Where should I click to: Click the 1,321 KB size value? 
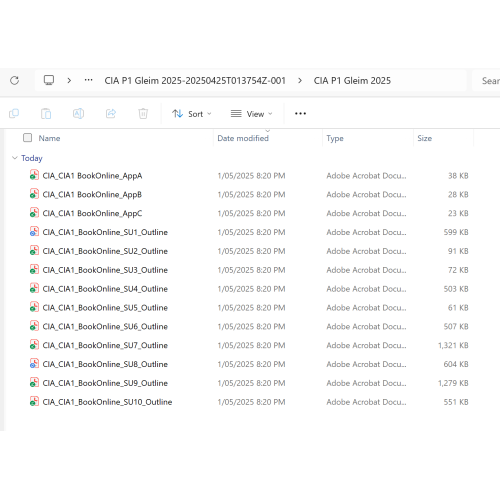(x=453, y=345)
